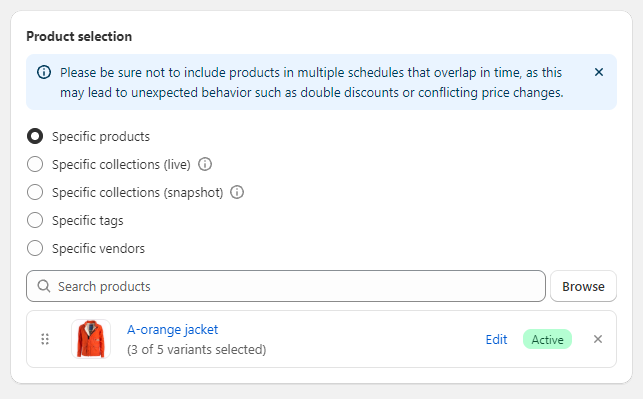Click the Product selection heading
This screenshot has width=643, height=399.
pos(79,36)
